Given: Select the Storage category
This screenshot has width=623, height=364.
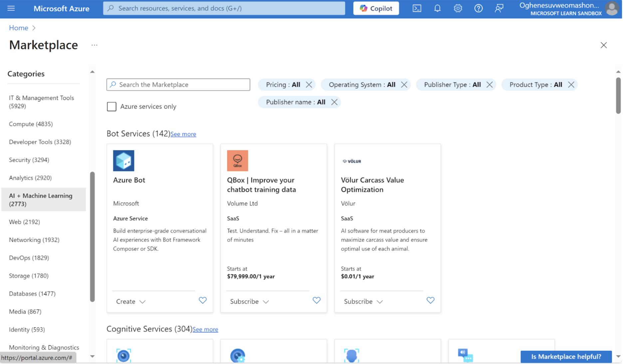Looking at the screenshot, I should click(44, 276).
